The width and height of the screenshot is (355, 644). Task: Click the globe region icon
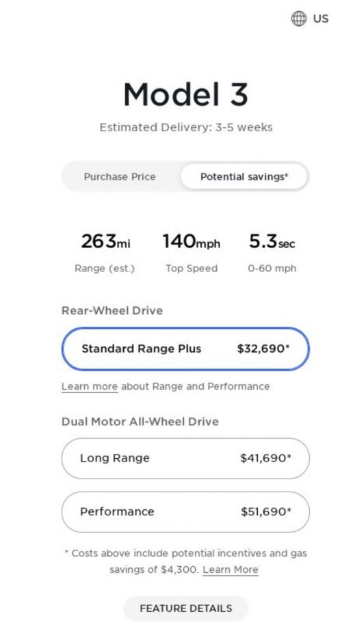click(x=299, y=18)
